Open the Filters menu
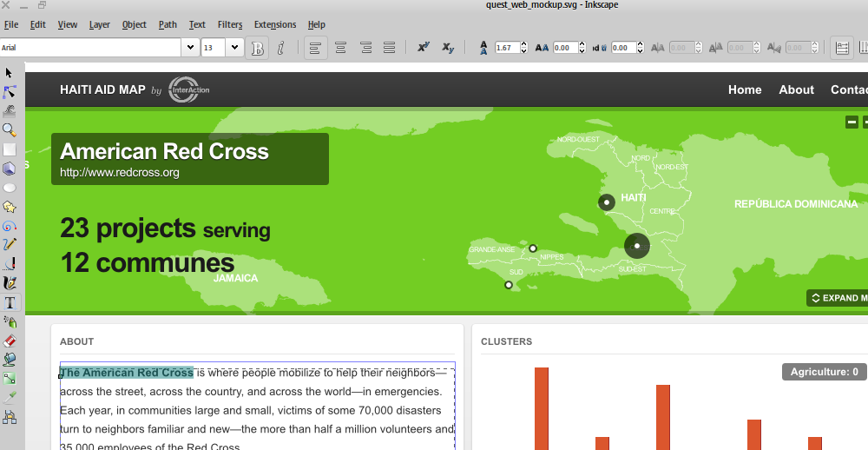 (230, 24)
